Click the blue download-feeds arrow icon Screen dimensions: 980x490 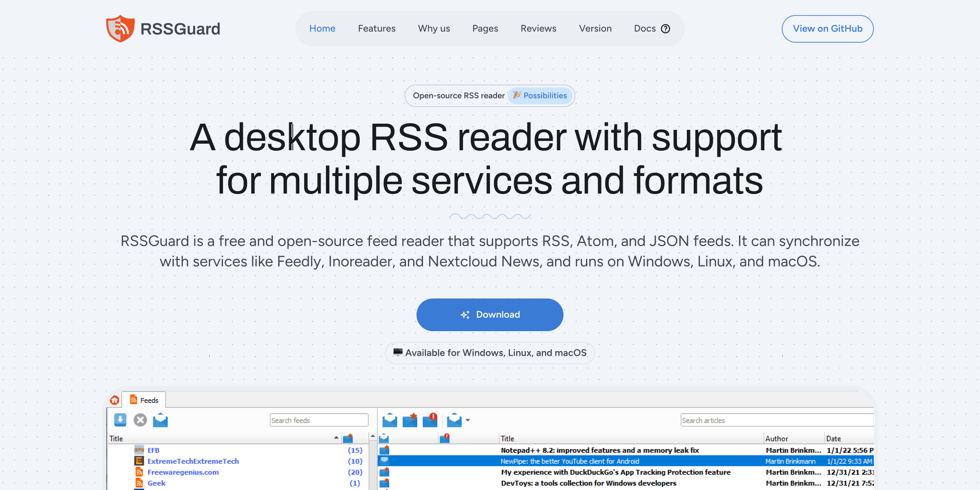tap(120, 420)
